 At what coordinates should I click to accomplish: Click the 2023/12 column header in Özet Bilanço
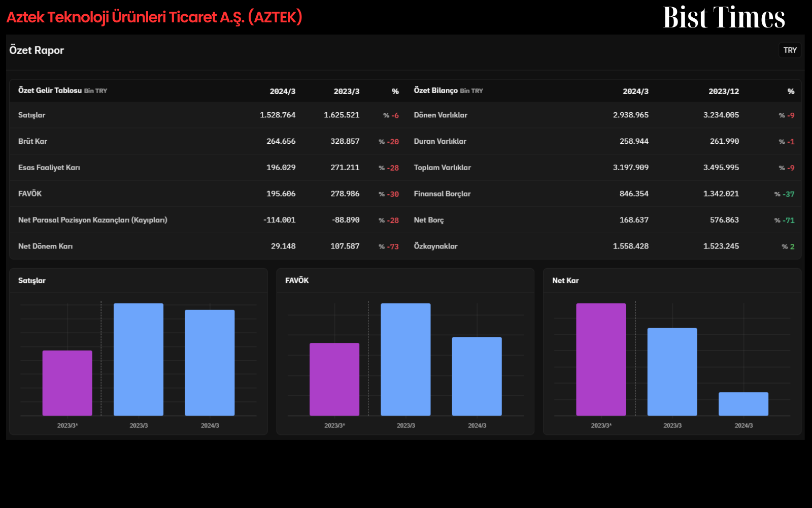click(724, 91)
